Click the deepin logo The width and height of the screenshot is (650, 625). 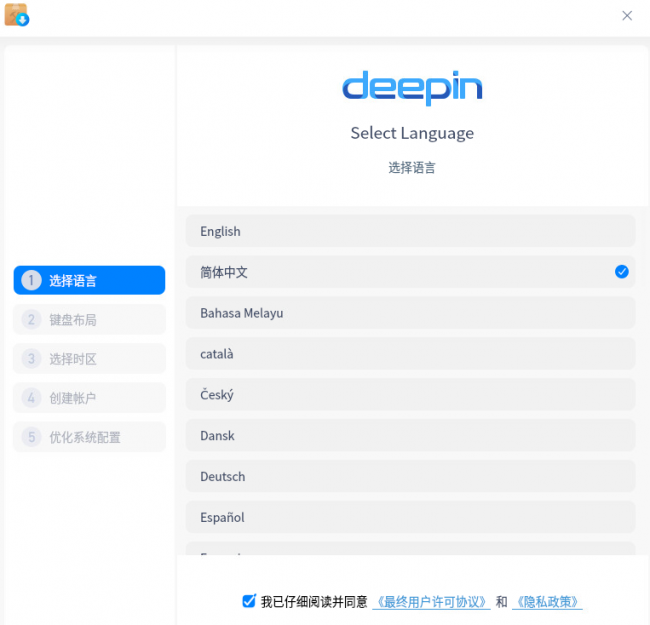point(412,87)
